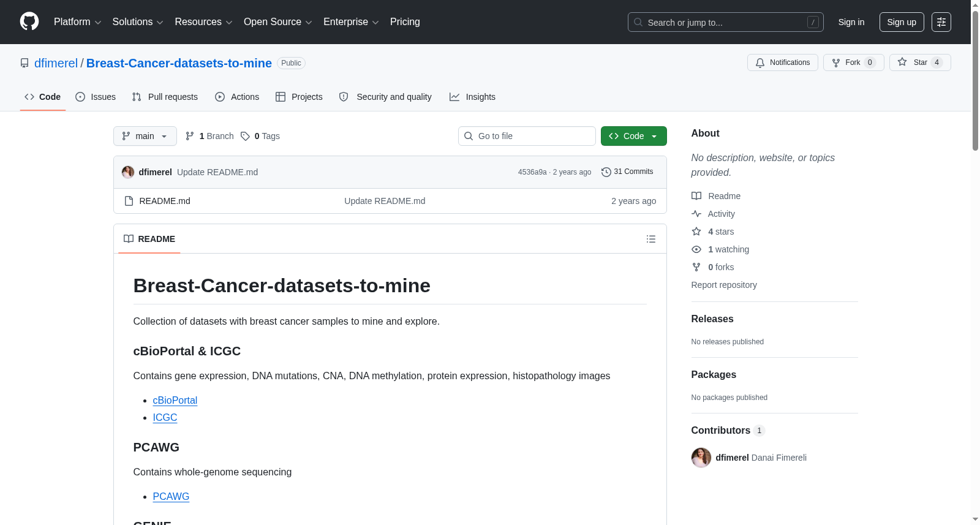Open Security and quality tab

(385, 97)
